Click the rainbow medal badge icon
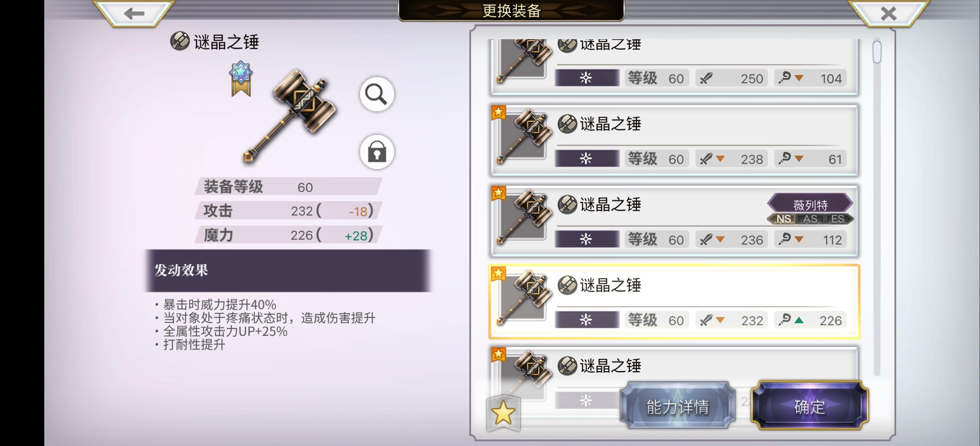Viewport: 980px width, 446px height. [x=241, y=78]
